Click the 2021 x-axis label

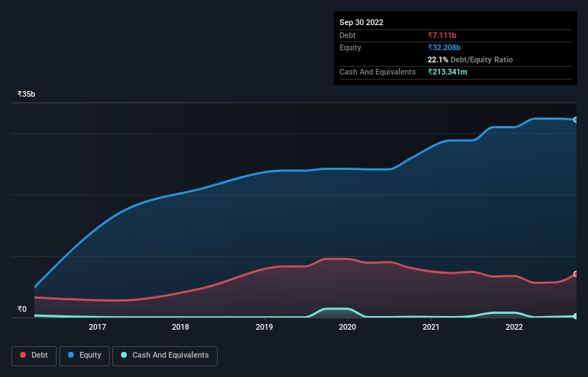431,327
